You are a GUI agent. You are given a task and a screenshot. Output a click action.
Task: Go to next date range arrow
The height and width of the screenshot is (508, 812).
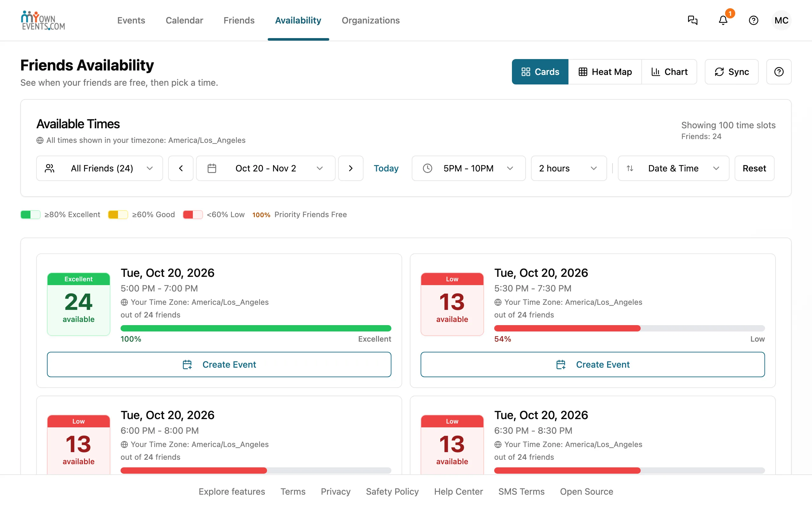[x=350, y=168]
